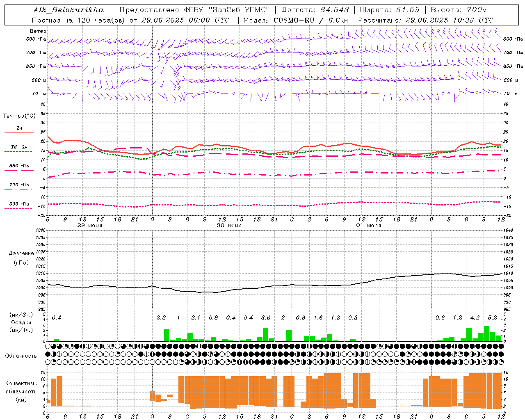Click the '(мм/1ч.)' precipitation unit label
Viewport: 525px width, 420px height.
pos(21,330)
